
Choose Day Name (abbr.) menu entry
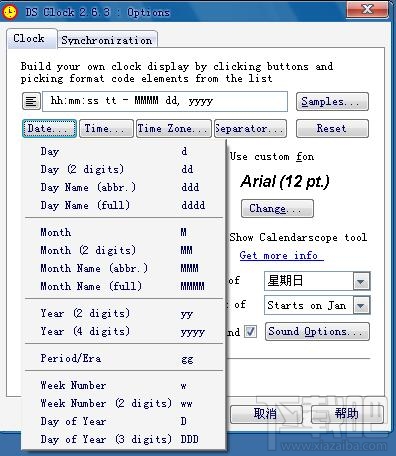click(x=124, y=187)
